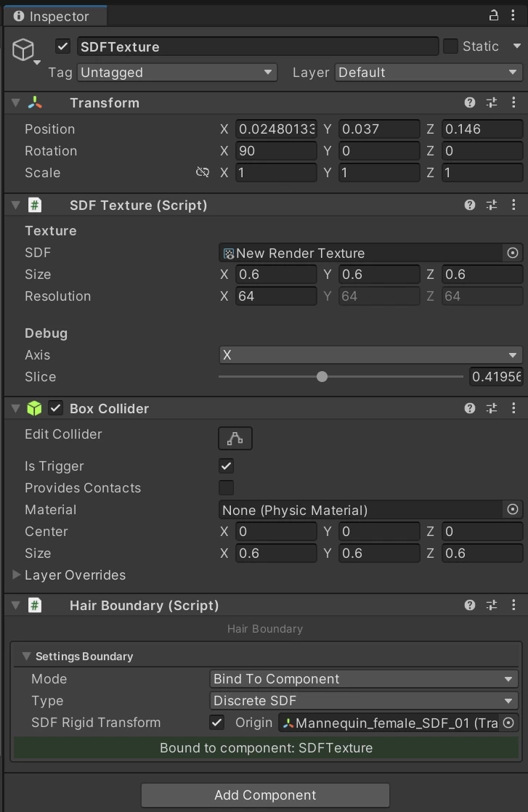Toggle constrained proportions link for Scale

click(x=203, y=173)
